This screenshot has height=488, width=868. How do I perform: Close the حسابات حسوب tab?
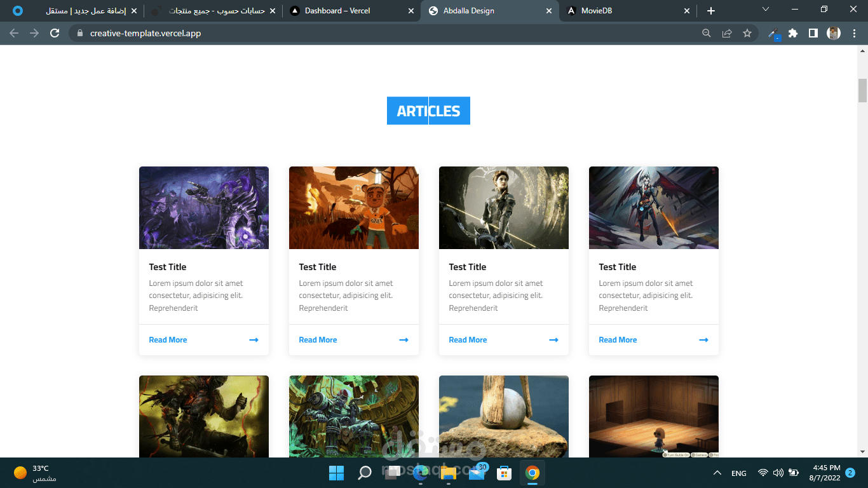(273, 11)
